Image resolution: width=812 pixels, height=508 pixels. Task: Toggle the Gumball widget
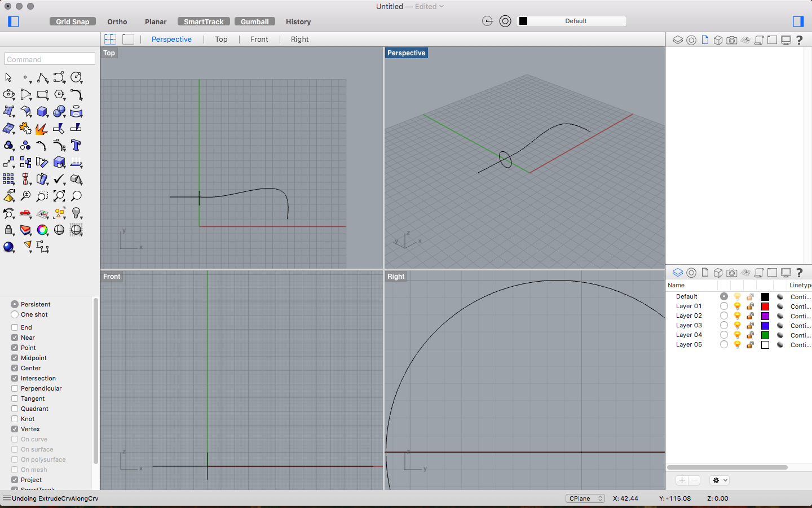click(255, 21)
